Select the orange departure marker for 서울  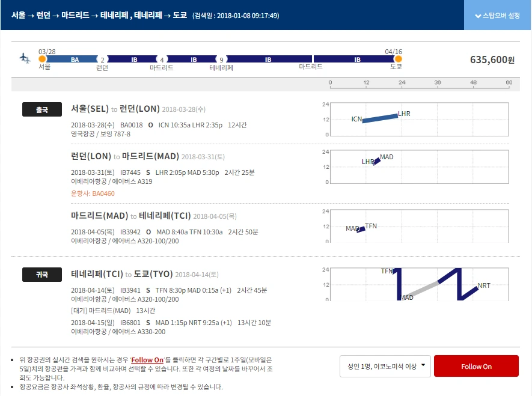click(41, 59)
